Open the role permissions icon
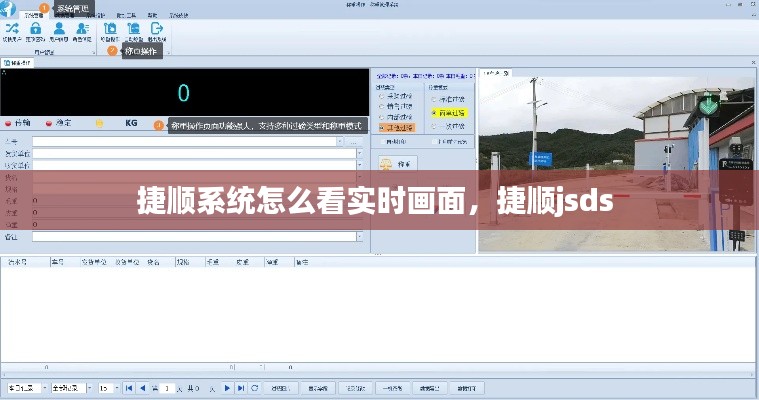759x400 pixels. click(x=82, y=30)
